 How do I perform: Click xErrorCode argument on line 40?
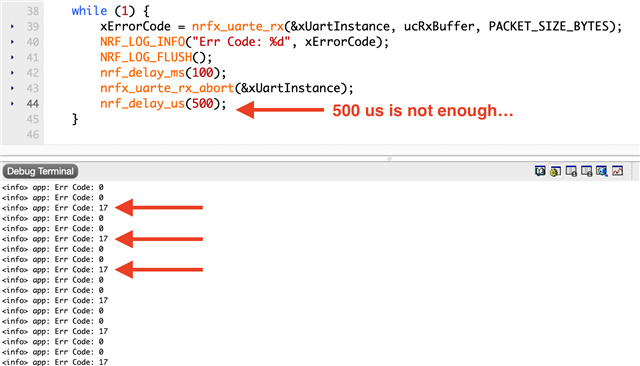tap(340, 42)
